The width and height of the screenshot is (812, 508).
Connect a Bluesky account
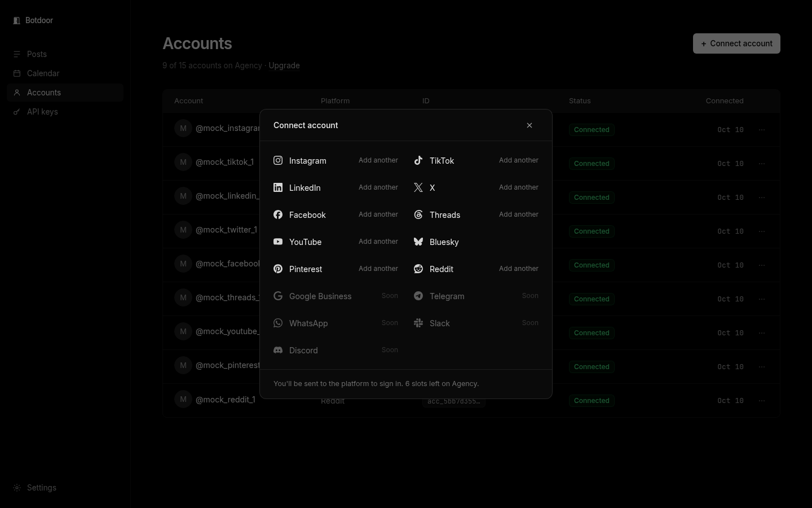(x=476, y=242)
